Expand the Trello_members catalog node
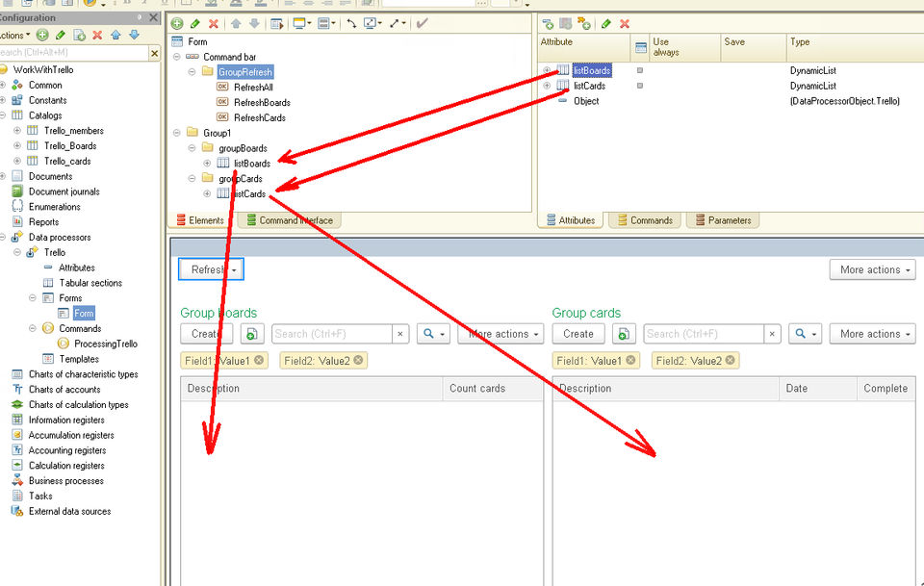 point(17,130)
